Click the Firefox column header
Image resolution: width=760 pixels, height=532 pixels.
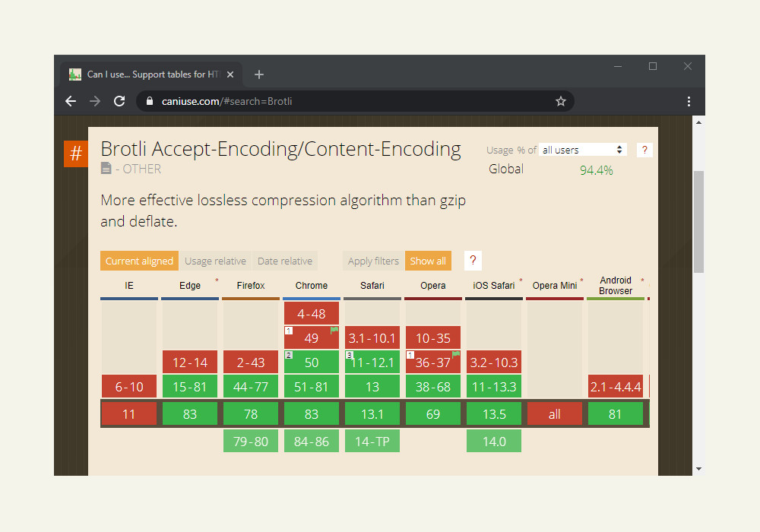[251, 286]
